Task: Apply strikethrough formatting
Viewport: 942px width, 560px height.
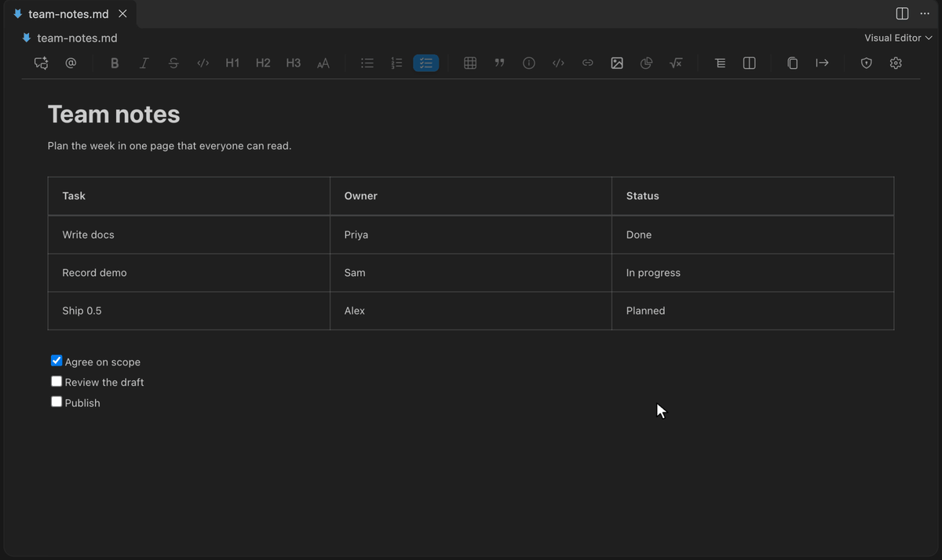Action: point(173,63)
